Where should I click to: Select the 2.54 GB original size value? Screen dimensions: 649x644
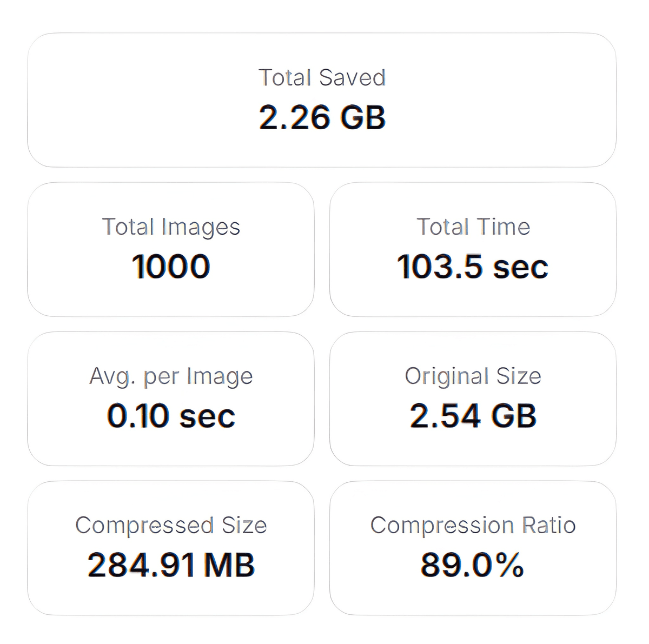pos(473,414)
